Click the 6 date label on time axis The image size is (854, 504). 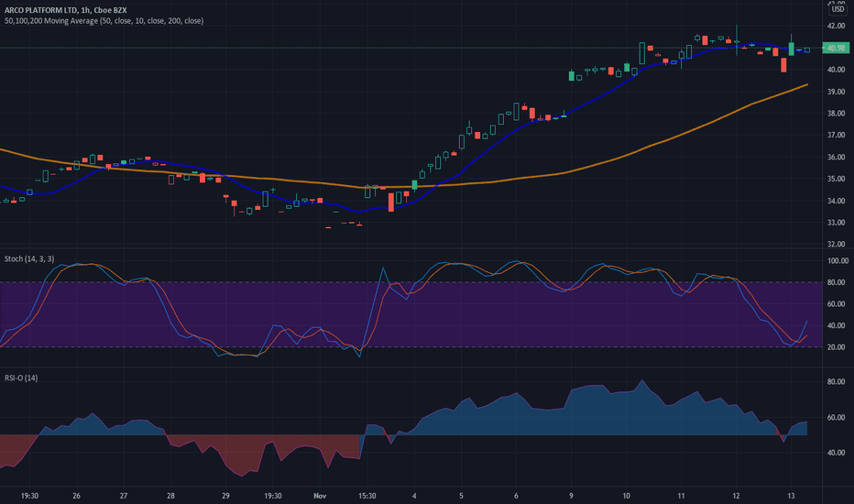pyautogui.click(x=516, y=496)
